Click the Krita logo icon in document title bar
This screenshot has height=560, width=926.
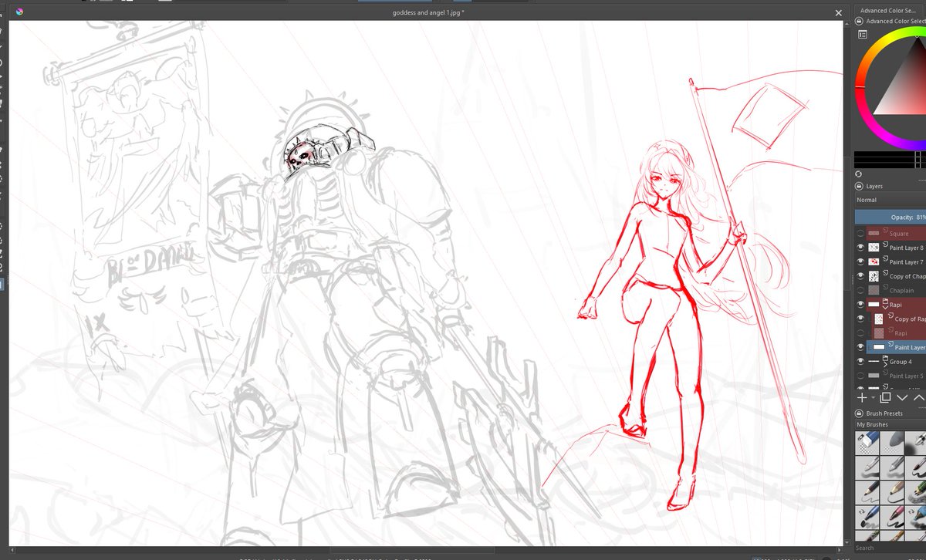[x=19, y=11]
